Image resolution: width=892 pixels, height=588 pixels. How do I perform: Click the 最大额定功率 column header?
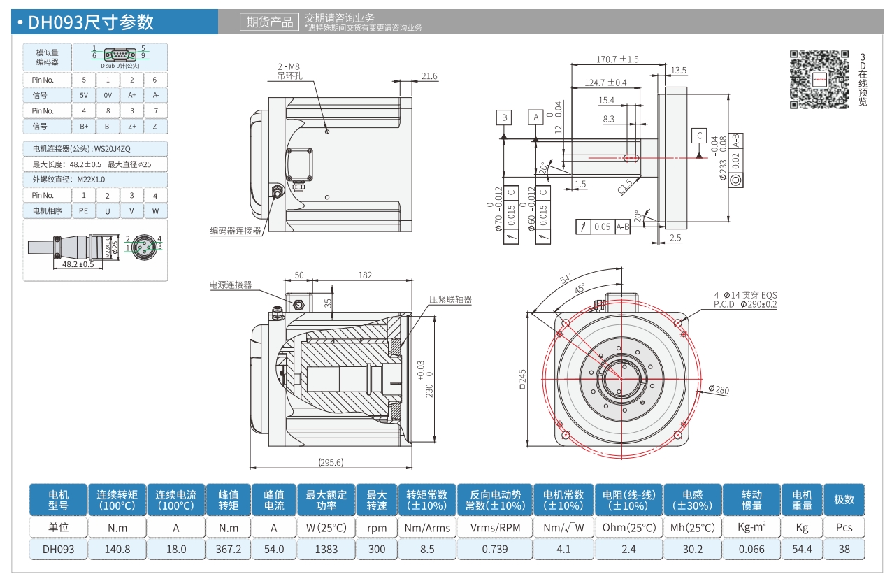326,500
